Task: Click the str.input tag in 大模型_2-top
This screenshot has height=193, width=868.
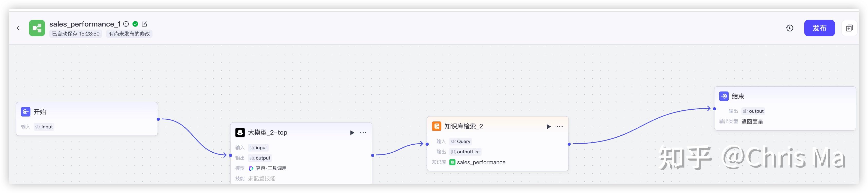Action: (x=258, y=147)
